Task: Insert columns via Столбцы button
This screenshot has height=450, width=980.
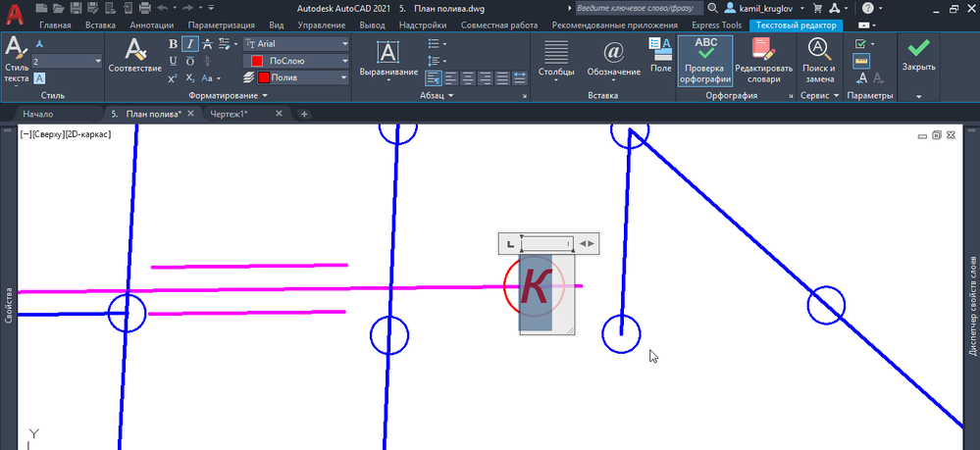Action: pos(555,61)
